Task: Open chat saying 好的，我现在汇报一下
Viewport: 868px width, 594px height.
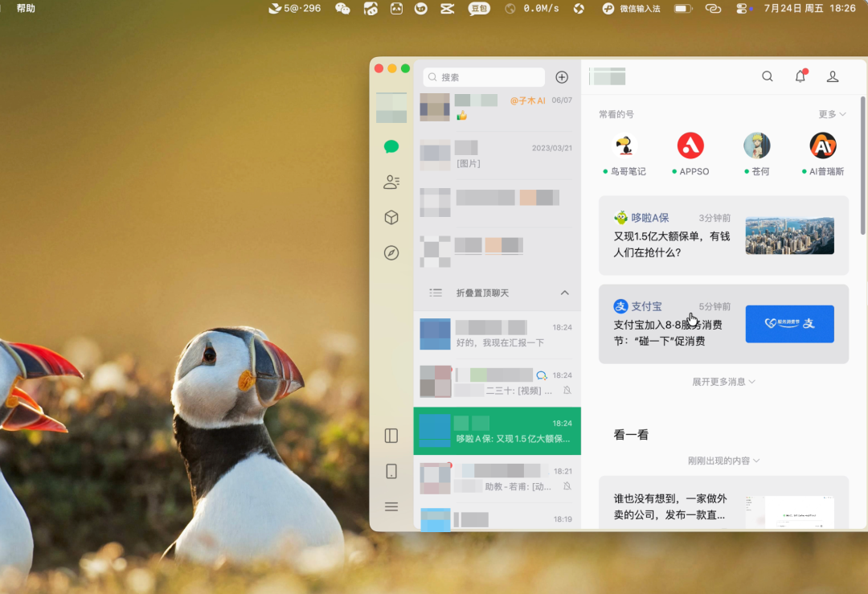Action: click(497, 334)
